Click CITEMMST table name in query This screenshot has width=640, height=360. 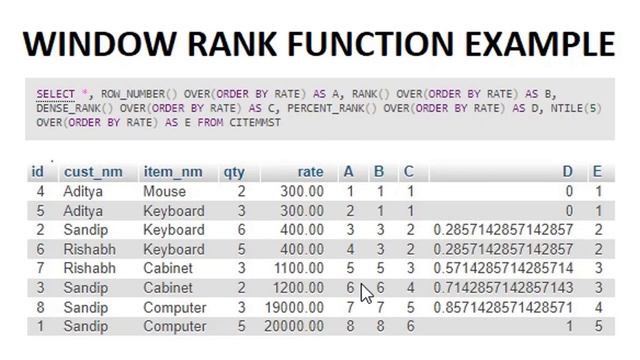click(x=255, y=122)
